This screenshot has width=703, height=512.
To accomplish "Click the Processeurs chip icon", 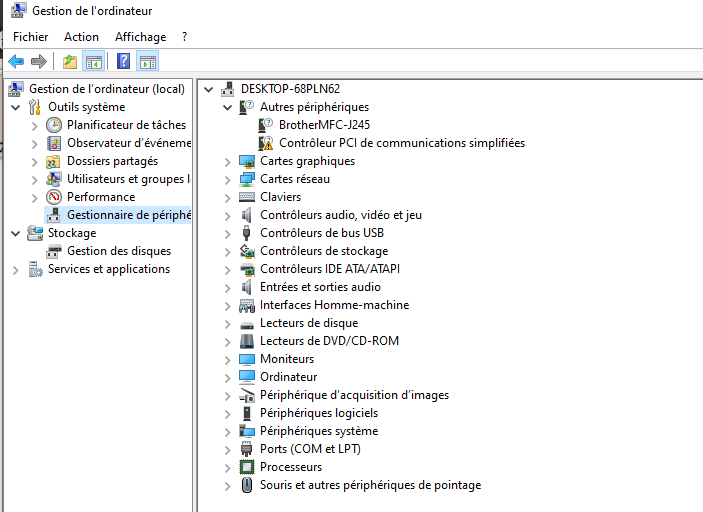I will click(x=247, y=467).
